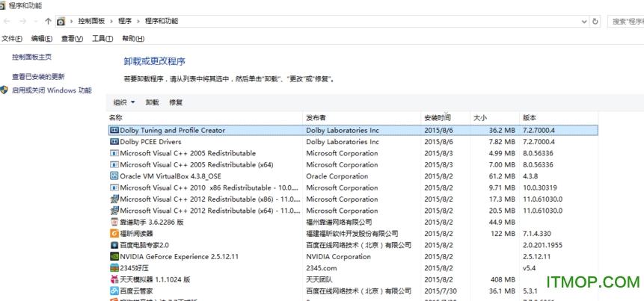Click the 天天模拟器 icon
The width and height of the screenshot is (644, 301).
114,279
